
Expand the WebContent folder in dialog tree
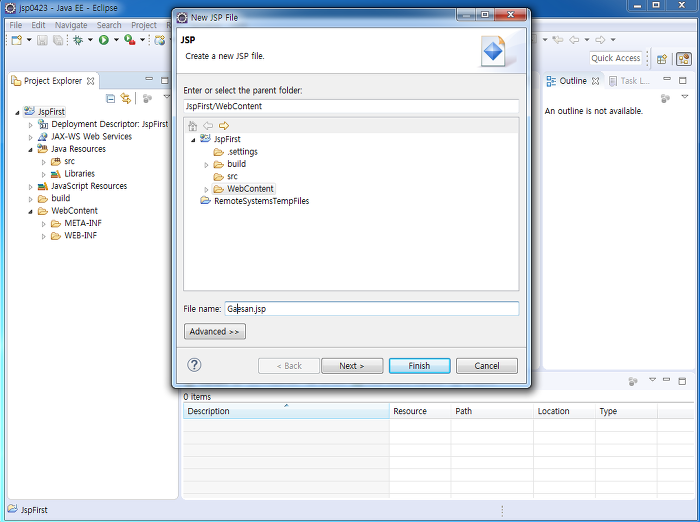(206, 190)
